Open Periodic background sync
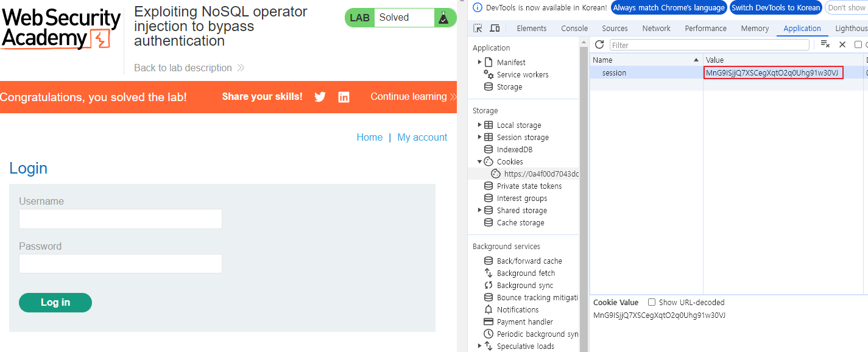This screenshot has width=868, height=352. pos(538,334)
